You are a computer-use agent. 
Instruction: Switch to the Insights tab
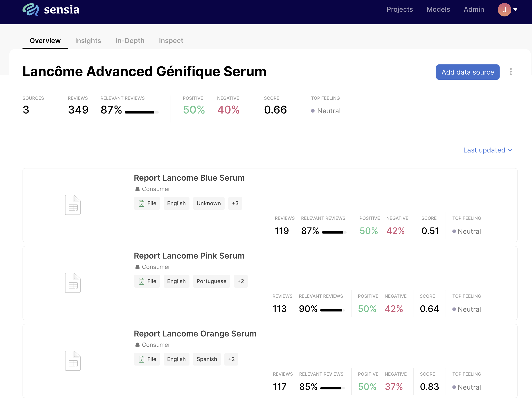(88, 41)
